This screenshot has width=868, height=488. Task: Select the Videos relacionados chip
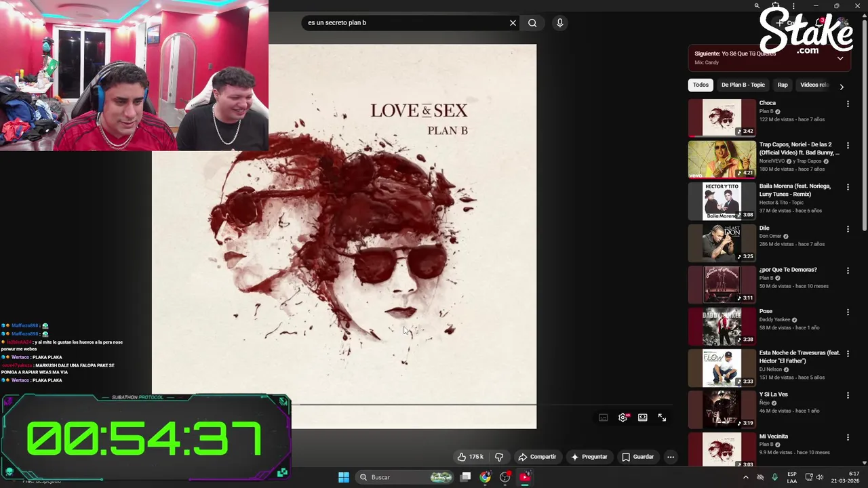click(x=814, y=85)
